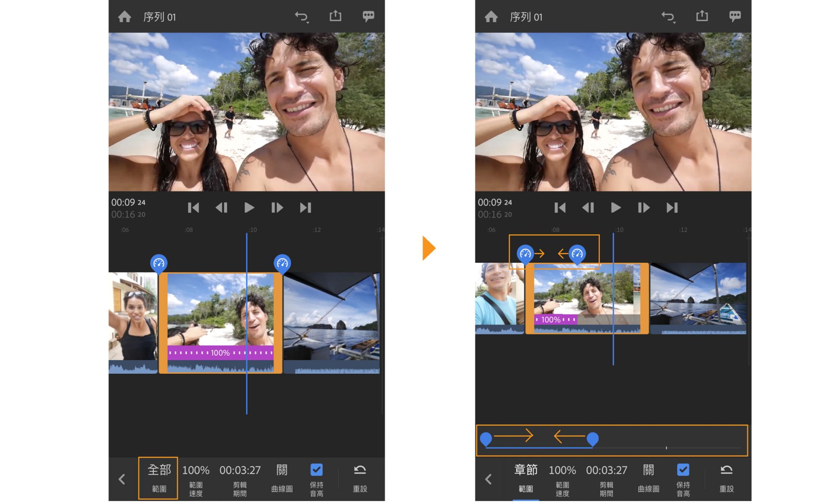Open comments speech bubble in left phone
This screenshot has height=504, width=832.
[x=368, y=16]
